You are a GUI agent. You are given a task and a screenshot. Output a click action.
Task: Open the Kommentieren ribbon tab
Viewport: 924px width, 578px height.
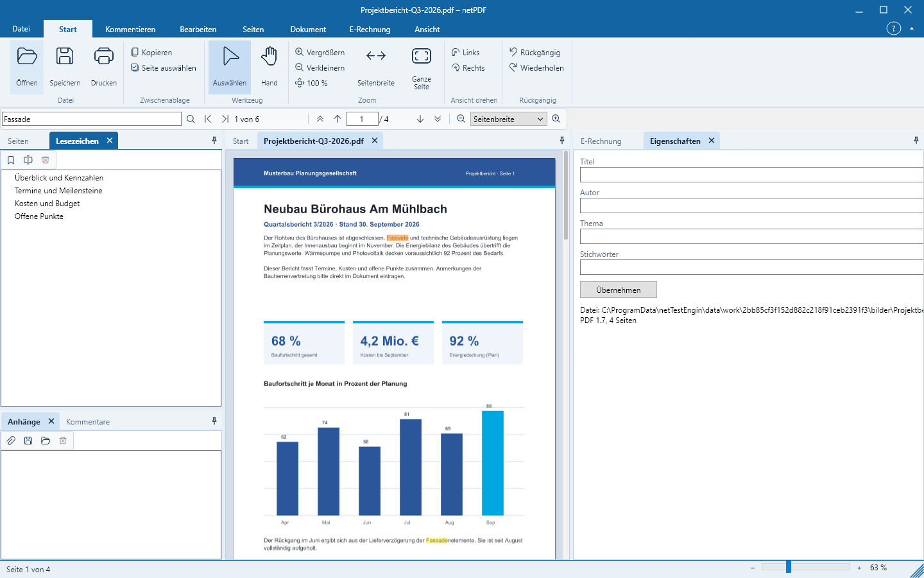[x=130, y=30]
